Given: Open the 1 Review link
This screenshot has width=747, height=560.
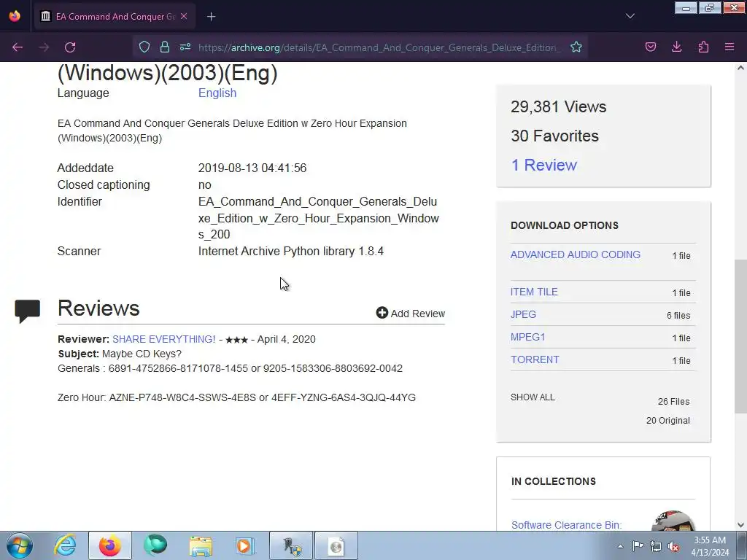Looking at the screenshot, I should click(x=544, y=165).
